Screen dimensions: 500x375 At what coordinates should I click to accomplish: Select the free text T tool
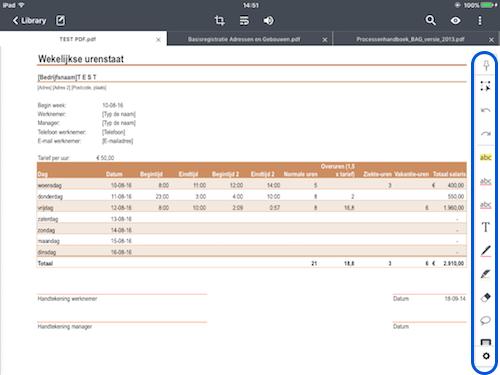point(486,227)
